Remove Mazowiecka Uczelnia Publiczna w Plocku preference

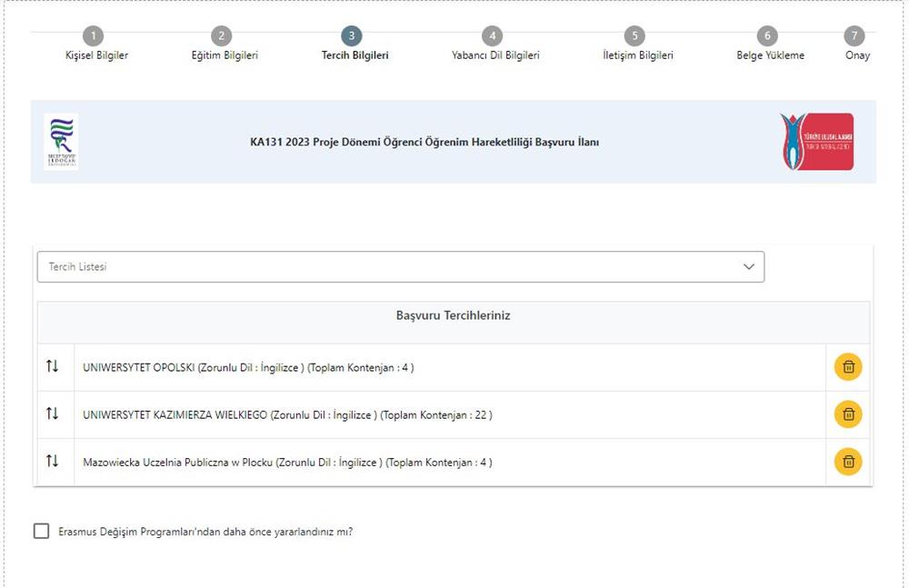click(848, 462)
